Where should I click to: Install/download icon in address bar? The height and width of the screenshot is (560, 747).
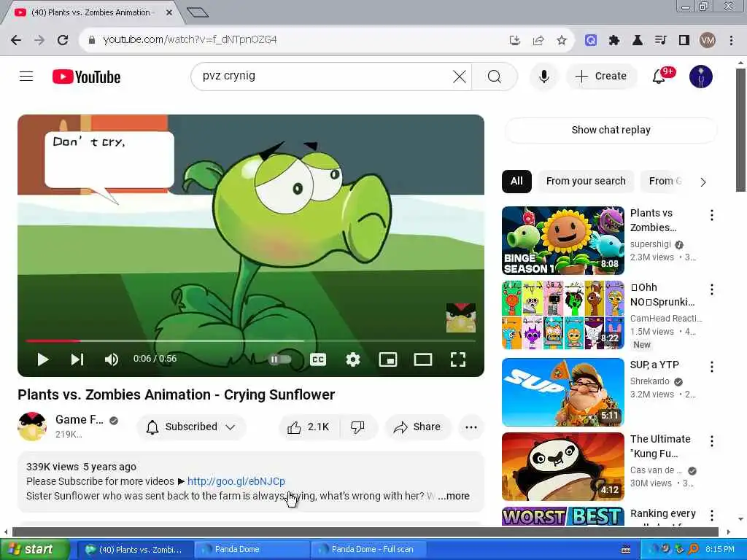click(514, 41)
